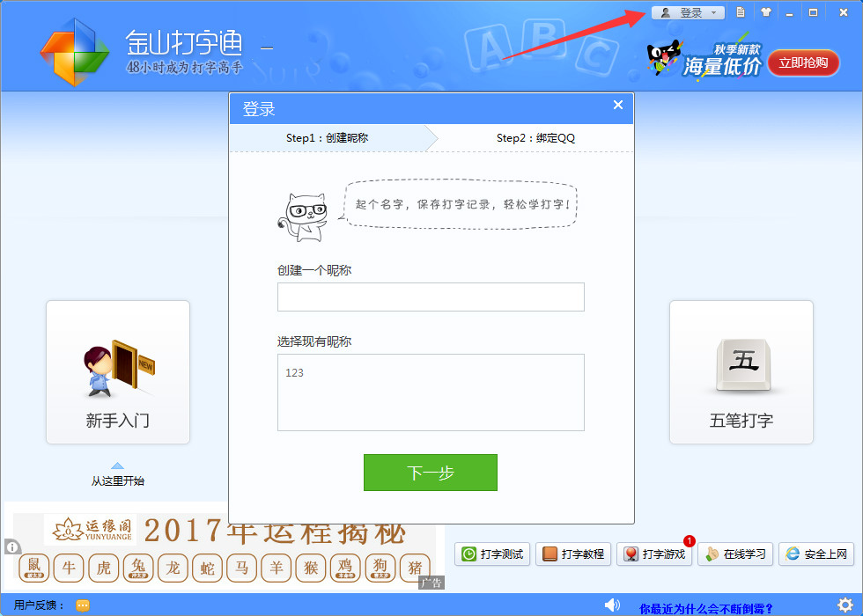Image resolution: width=863 pixels, height=616 pixels.
Task: Click the cat-with-glasses mascot in dialog
Action: coord(303,216)
